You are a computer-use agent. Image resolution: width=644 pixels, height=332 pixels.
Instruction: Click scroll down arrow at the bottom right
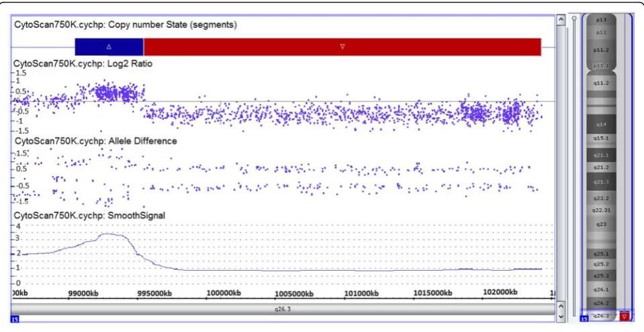(x=561, y=317)
